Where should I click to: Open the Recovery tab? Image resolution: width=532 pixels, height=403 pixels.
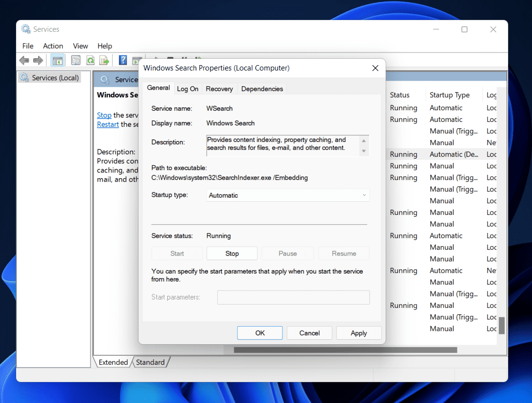tap(219, 89)
